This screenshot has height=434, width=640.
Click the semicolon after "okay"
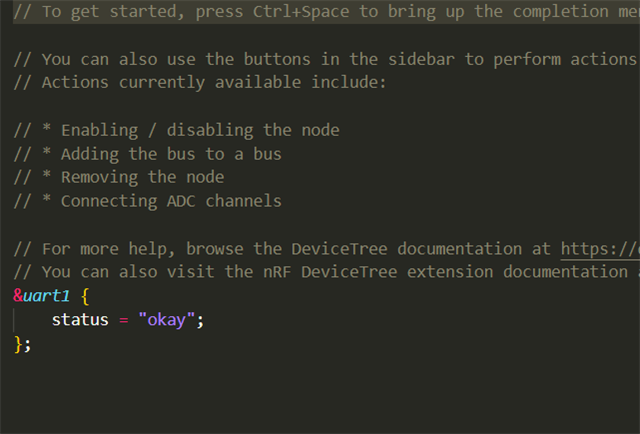(x=200, y=320)
